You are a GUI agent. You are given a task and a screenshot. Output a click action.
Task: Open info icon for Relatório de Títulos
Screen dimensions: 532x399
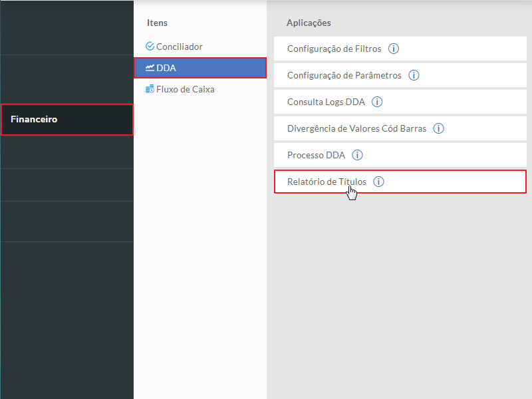click(378, 182)
